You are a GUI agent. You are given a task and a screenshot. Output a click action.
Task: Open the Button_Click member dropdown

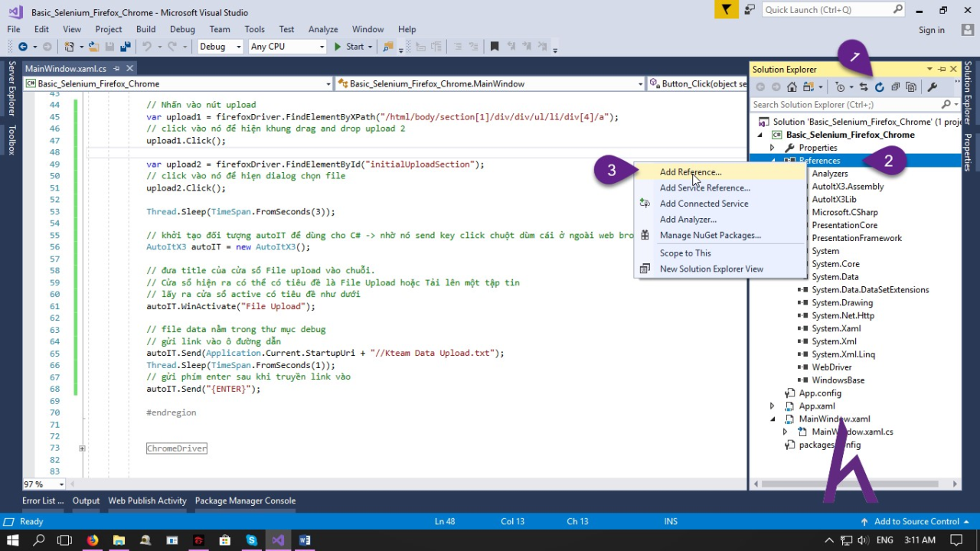coord(697,84)
